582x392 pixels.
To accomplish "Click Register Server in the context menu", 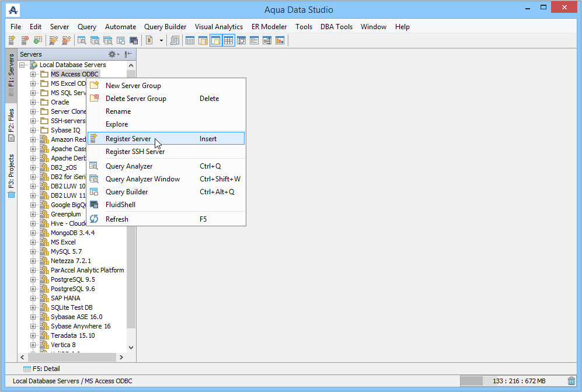I will click(x=166, y=139).
